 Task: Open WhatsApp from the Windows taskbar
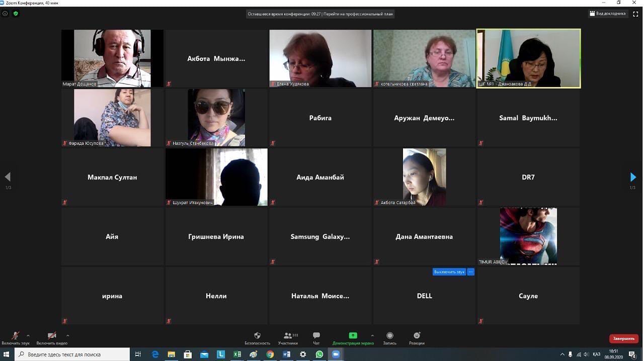click(x=319, y=354)
